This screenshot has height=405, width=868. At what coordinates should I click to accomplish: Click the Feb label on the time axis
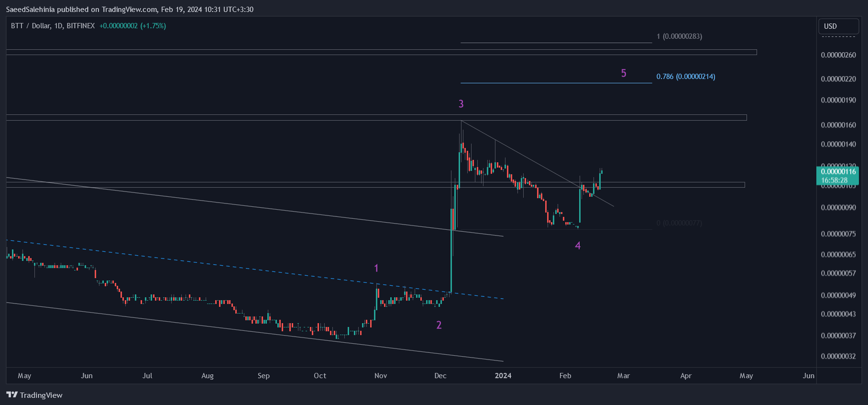click(x=565, y=376)
